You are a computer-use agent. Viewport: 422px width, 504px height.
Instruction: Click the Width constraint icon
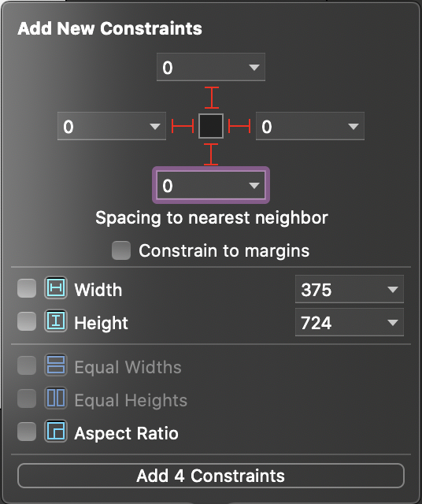click(x=56, y=287)
